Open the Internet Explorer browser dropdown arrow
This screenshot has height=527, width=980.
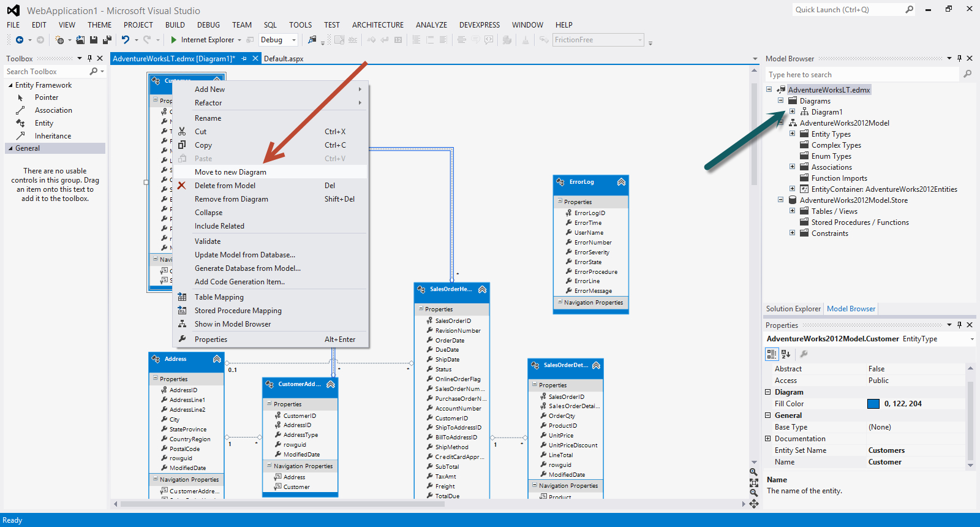(x=239, y=40)
